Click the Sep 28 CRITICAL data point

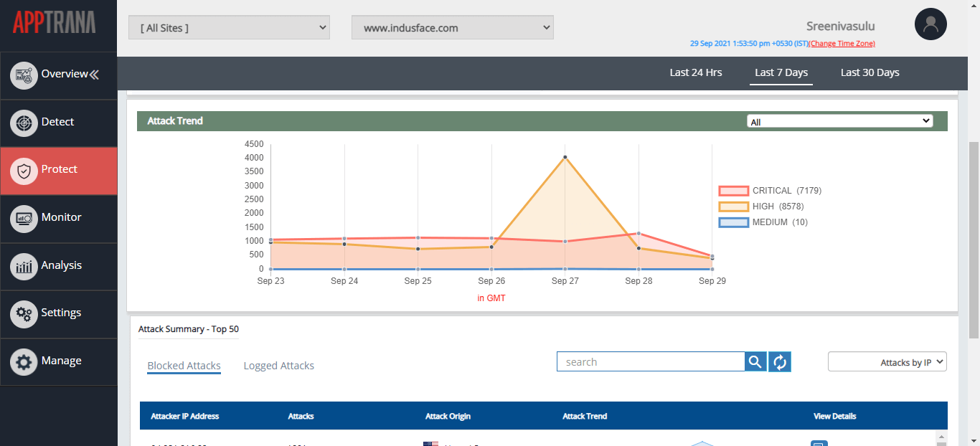639,234
